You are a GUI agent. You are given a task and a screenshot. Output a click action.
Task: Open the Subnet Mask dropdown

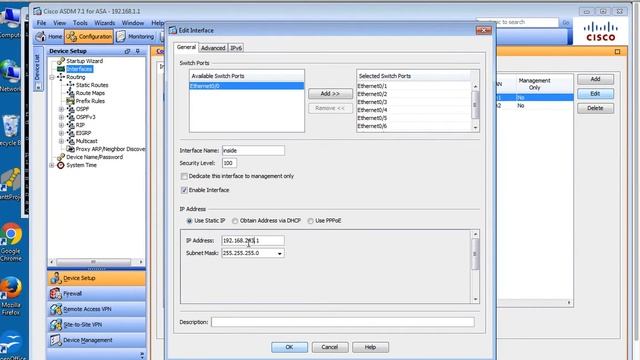280,253
